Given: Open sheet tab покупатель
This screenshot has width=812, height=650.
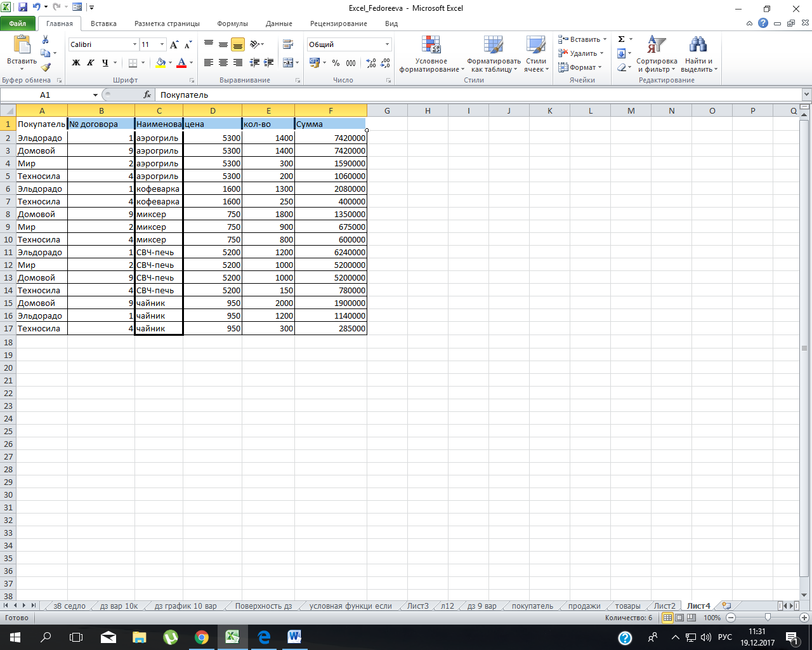Looking at the screenshot, I should click(x=532, y=606).
